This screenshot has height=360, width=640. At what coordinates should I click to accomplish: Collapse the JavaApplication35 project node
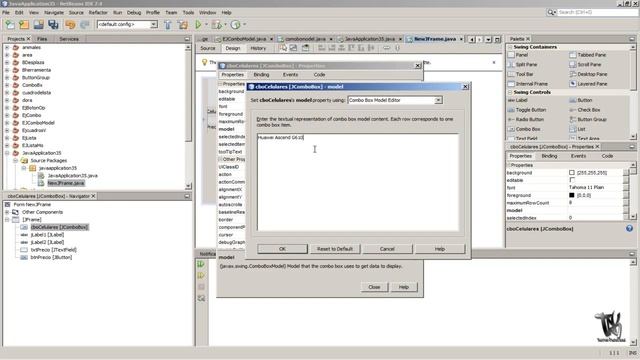point(7,153)
